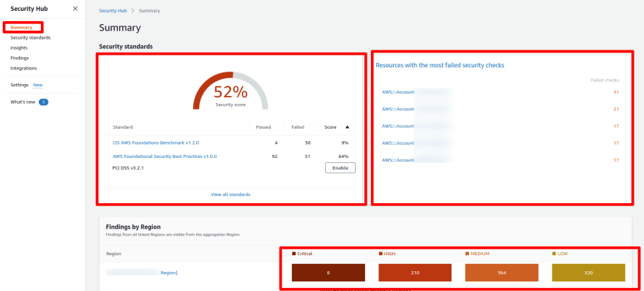Viewport: 644px width, 291px height.
Task: Click the Failed checks column label
Action: point(604,80)
